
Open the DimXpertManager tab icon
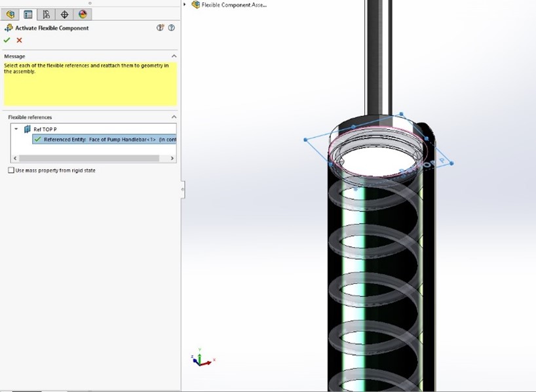pos(64,13)
